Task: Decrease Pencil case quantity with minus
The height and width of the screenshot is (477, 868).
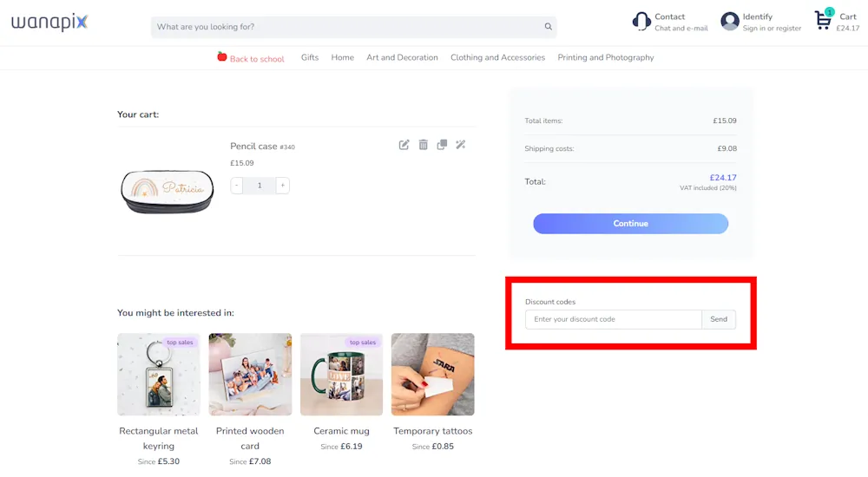Action: coord(237,186)
